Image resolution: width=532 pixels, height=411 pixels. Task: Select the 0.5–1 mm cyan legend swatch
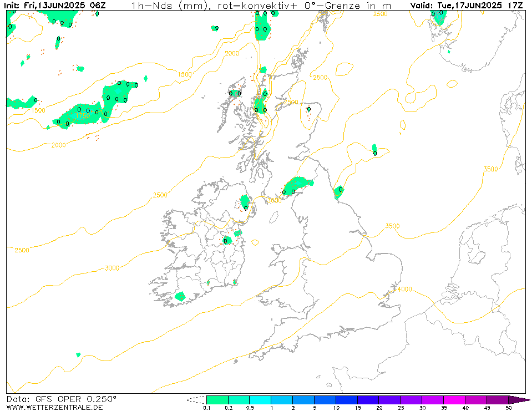260,400
